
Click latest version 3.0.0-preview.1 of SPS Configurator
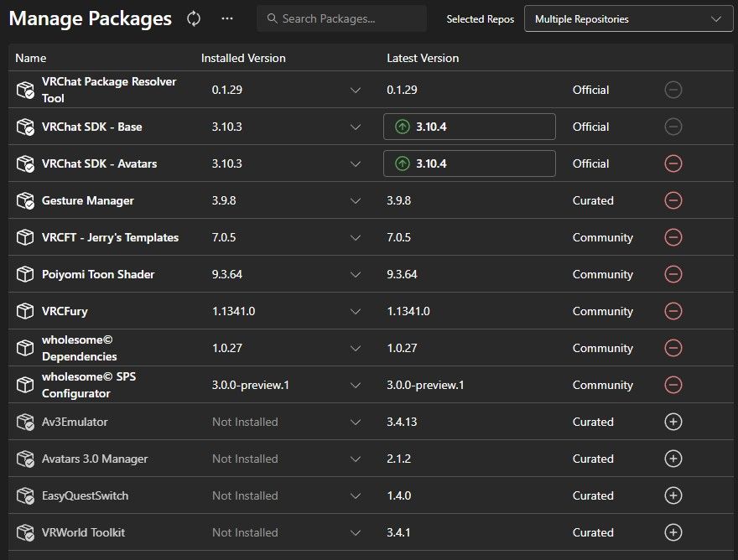(425, 385)
